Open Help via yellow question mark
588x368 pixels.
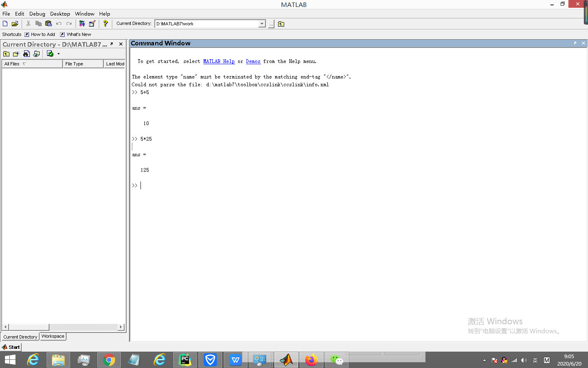(x=105, y=24)
